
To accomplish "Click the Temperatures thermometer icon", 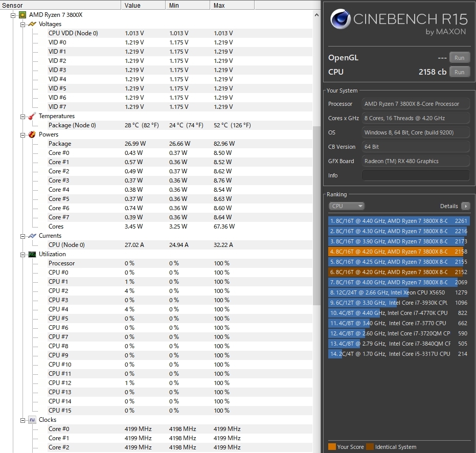I will coord(32,116).
